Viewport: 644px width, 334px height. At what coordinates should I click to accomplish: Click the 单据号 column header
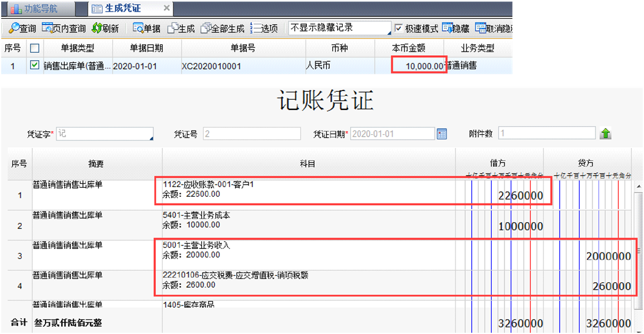pos(243,48)
